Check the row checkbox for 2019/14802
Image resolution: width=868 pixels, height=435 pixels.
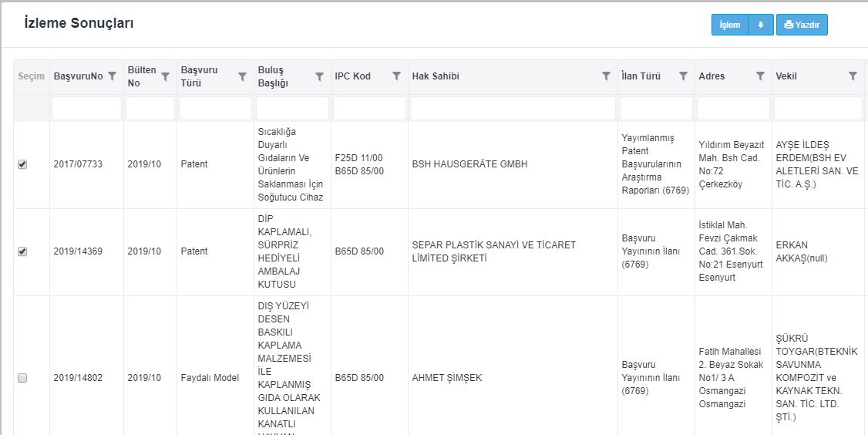[22, 378]
